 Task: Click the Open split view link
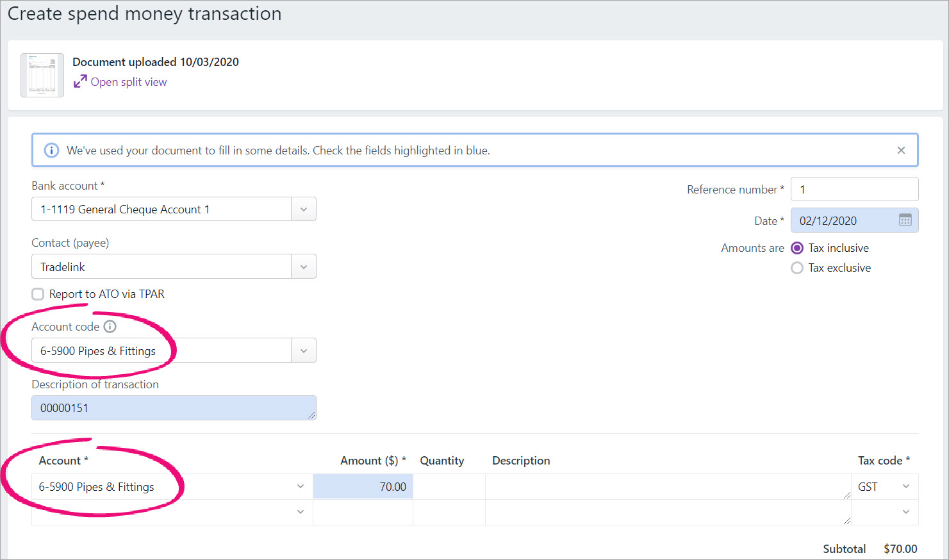[x=128, y=81]
